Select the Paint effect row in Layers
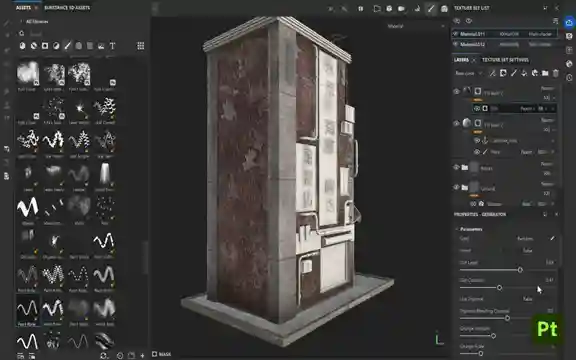 click(x=514, y=152)
